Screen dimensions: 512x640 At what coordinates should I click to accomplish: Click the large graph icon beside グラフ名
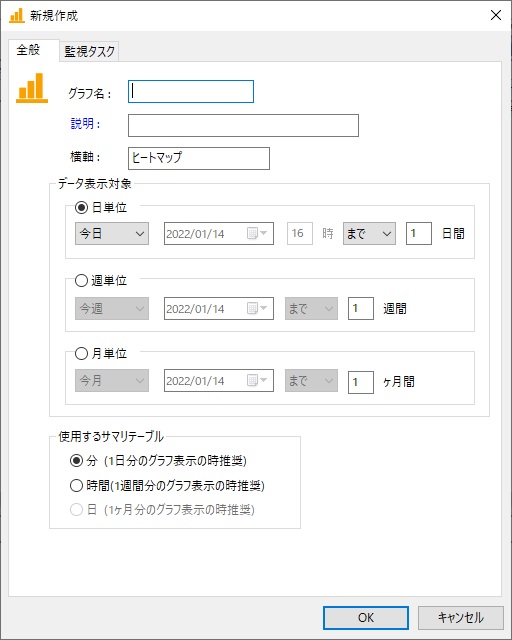click(32, 88)
